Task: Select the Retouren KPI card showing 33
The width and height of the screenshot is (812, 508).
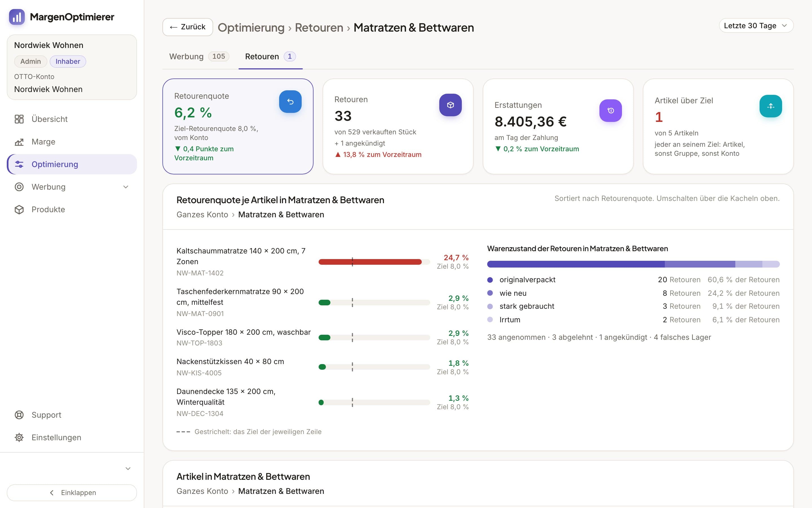Action: (x=398, y=126)
